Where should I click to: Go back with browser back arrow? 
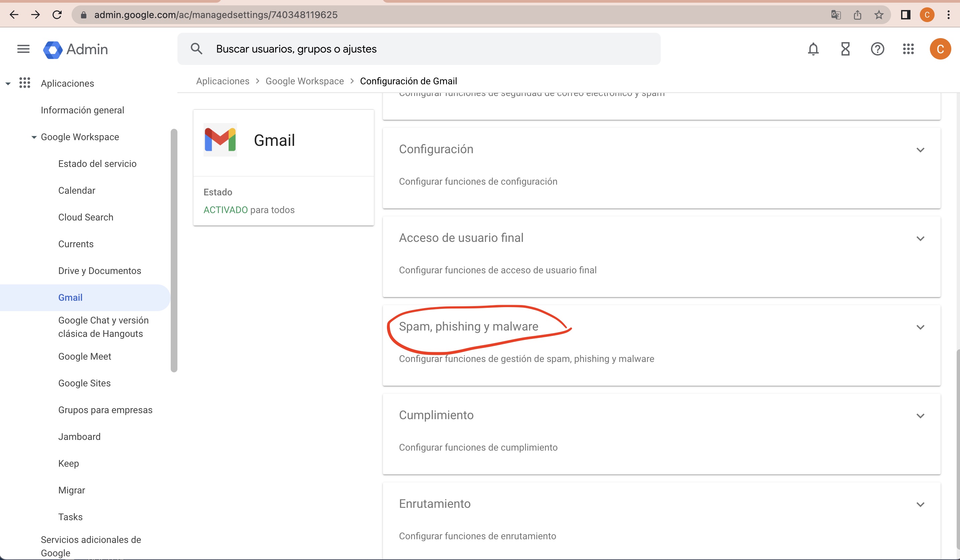[14, 15]
